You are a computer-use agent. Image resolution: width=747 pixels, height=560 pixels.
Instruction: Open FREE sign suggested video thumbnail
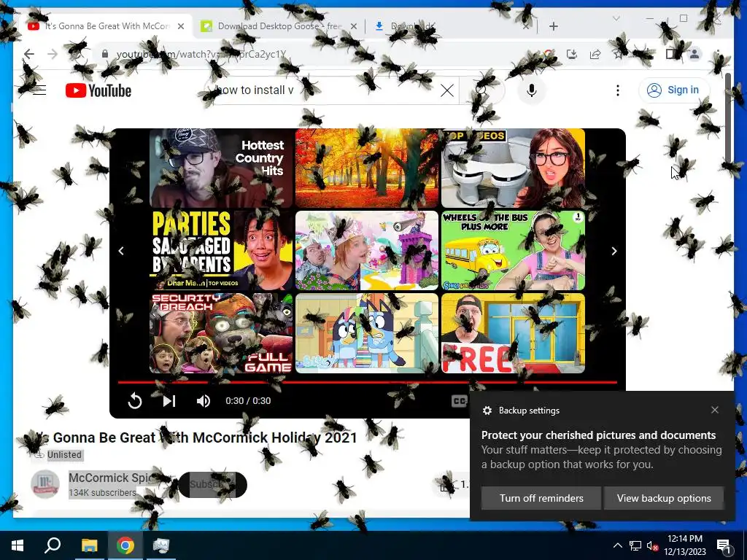(x=513, y=332)
